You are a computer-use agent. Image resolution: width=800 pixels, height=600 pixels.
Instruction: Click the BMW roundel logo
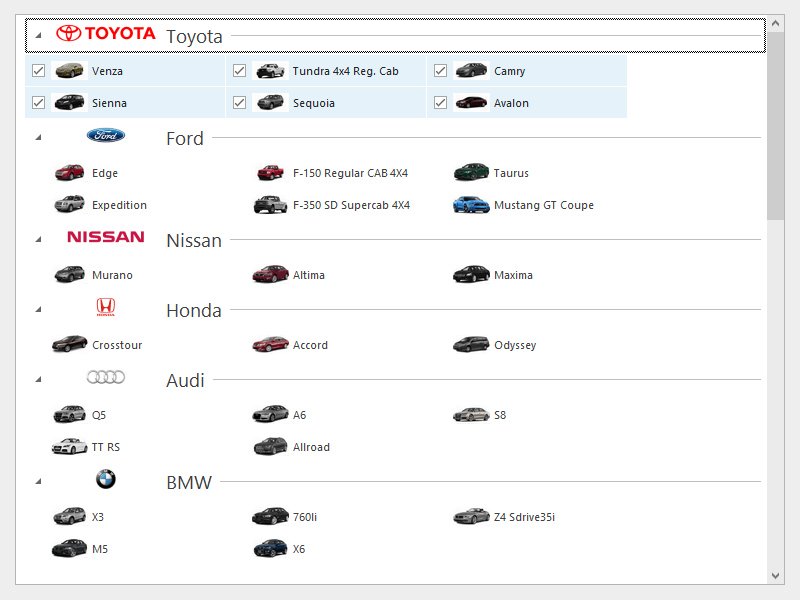click(x=106, y=480)
